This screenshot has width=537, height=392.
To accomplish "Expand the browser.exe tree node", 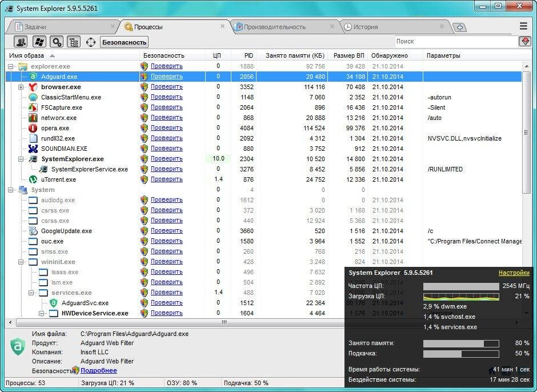I will click(x=21, y=87).
